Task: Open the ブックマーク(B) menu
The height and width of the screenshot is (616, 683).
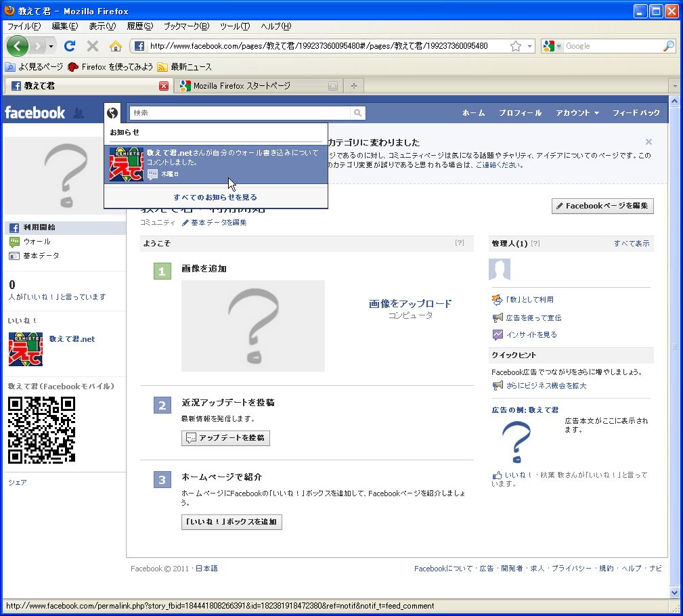Action: 186,26
